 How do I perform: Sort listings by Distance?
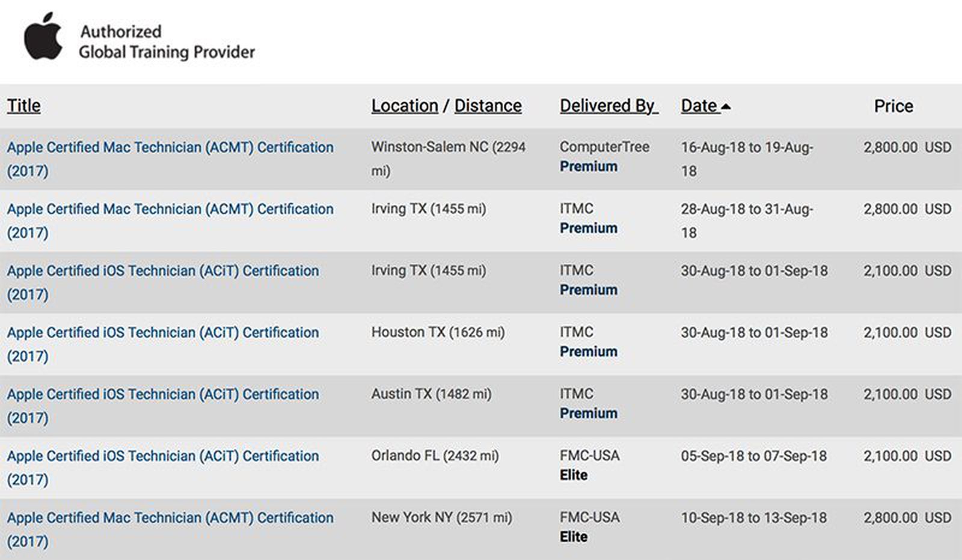[488, 105]
